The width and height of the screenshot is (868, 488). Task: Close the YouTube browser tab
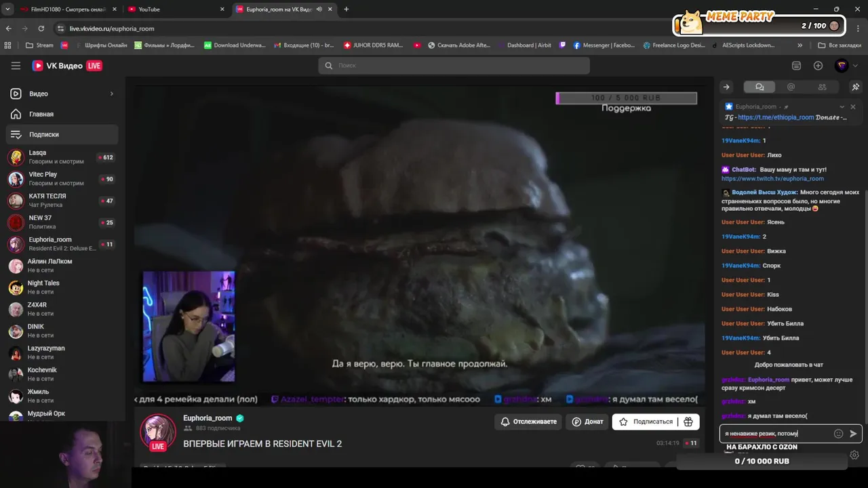click(222, 9)
